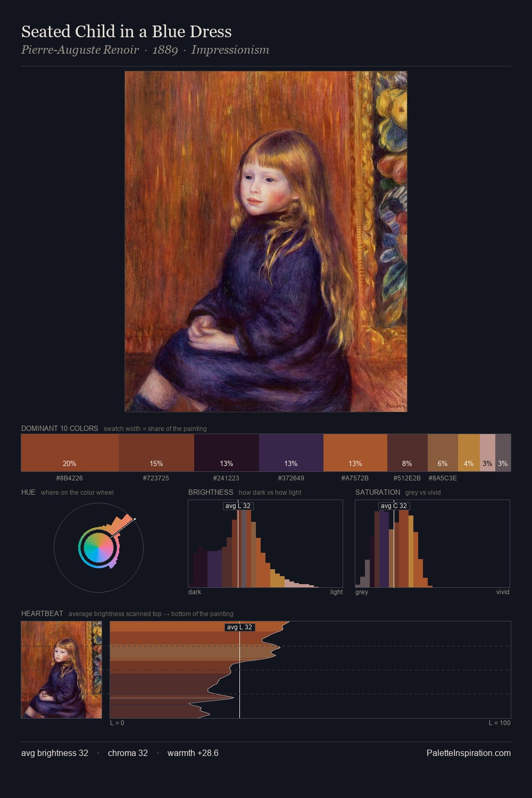
Task: Click the 'avg brightness 32' footer stat
Action: (55, 753)
